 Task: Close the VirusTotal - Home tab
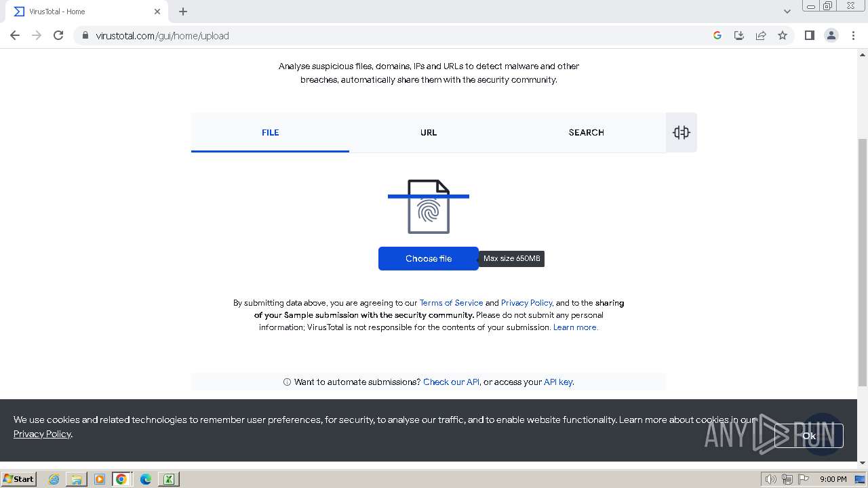click(157, 12)
